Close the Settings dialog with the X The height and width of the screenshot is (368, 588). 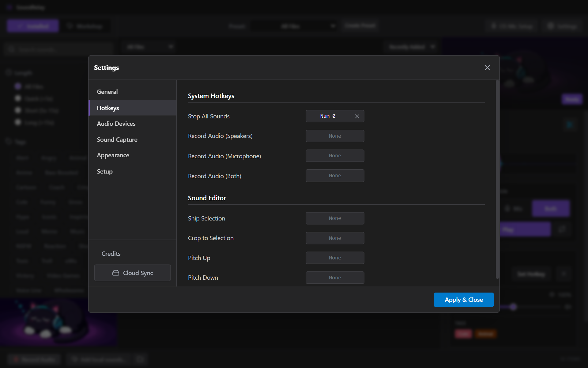coord(487,67)
